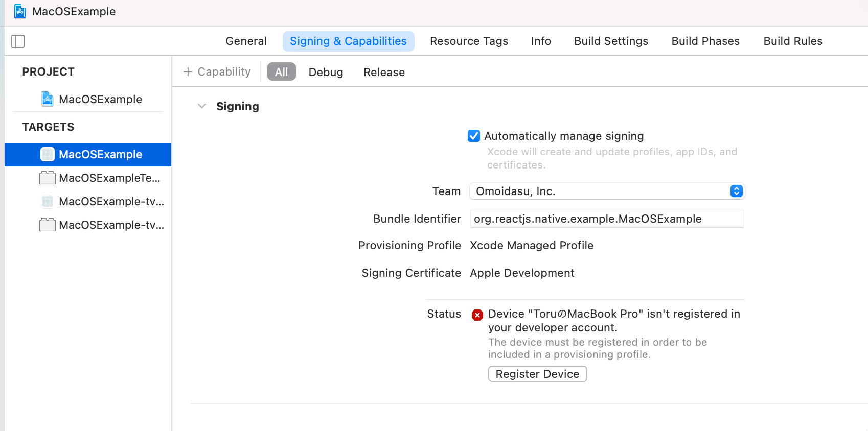Click the device not registered error message

pos(614,321)
